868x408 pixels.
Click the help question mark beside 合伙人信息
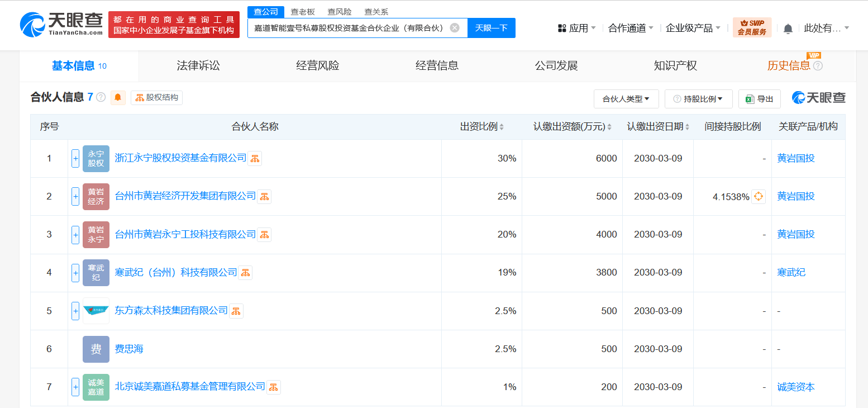point(101,97)
